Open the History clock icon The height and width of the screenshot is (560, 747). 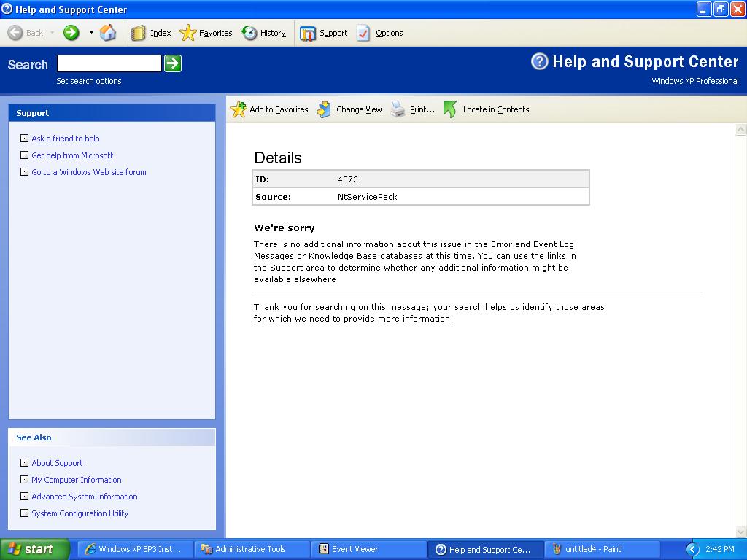coord(249,33)
